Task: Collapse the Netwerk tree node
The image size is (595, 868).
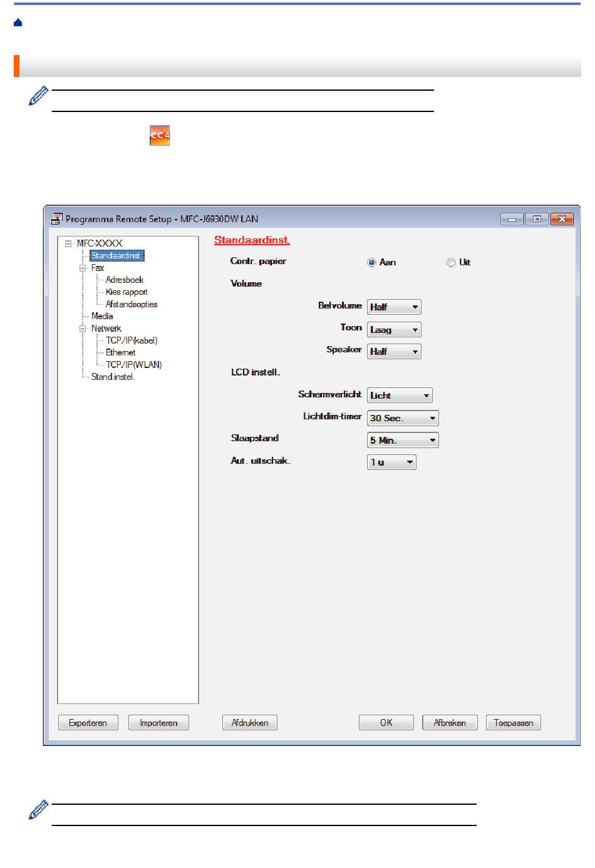Action: click(83, 329)
